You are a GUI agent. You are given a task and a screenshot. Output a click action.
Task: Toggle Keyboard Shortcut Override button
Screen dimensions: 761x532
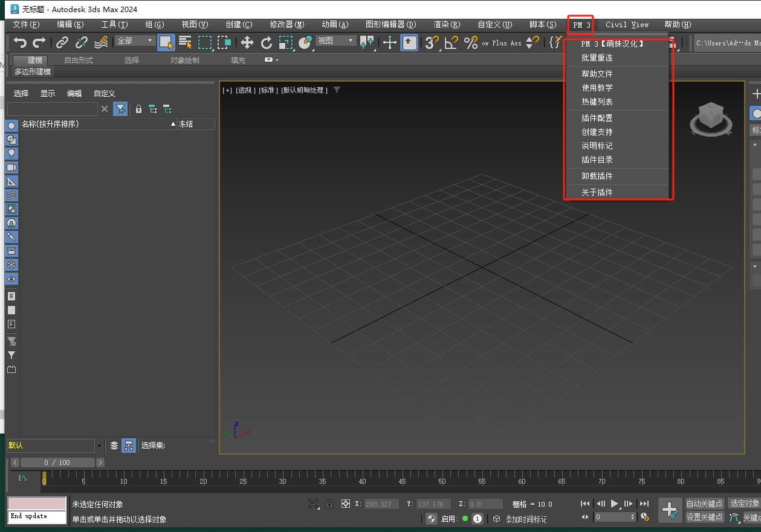[409, 42]
